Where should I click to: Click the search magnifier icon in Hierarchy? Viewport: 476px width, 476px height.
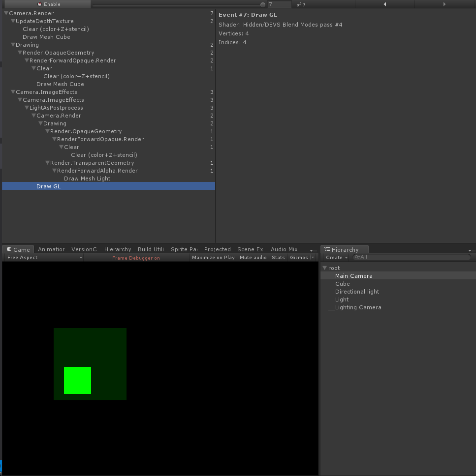click(357, 257)
